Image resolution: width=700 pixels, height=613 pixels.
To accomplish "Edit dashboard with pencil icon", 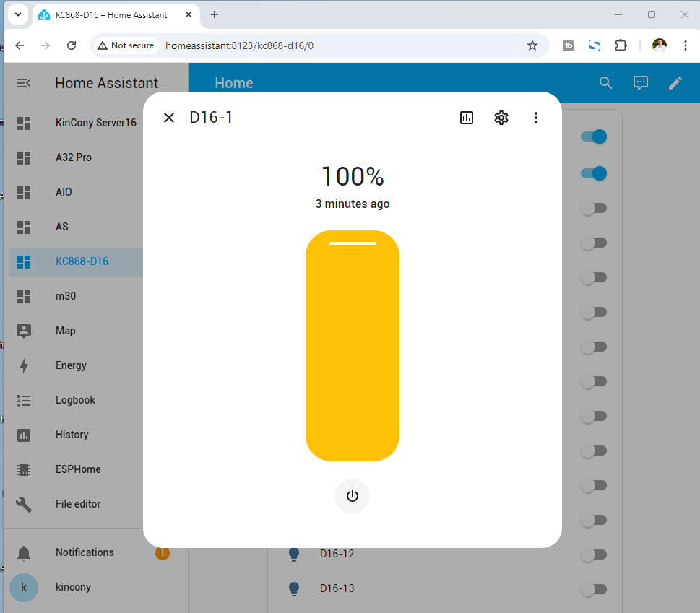I will pyautogui.click(x=675, y=83).
